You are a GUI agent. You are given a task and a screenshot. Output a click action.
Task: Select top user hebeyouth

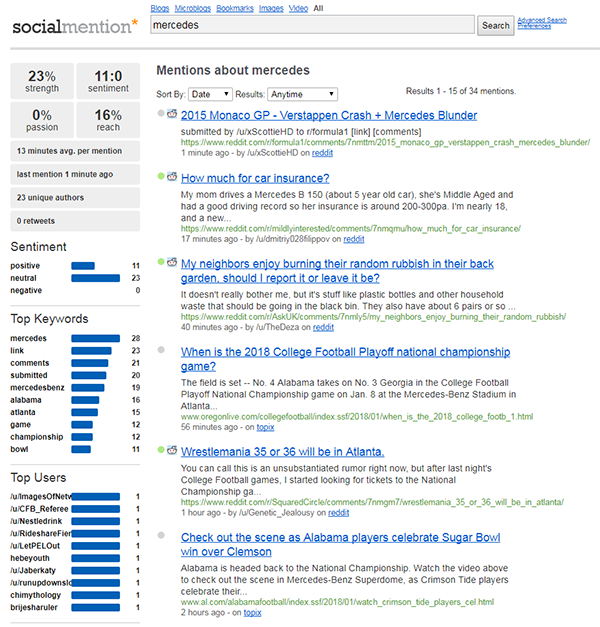pyautogui.click(x=30, y=559)
